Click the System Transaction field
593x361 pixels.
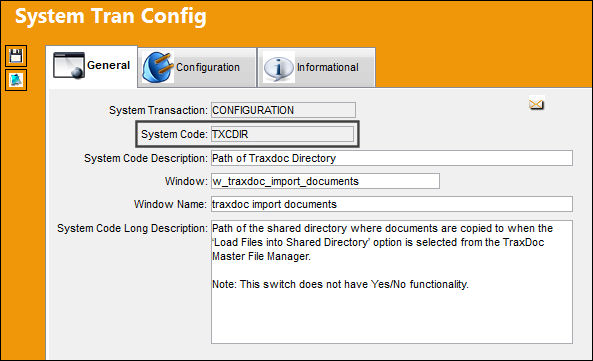pos(283,110)
